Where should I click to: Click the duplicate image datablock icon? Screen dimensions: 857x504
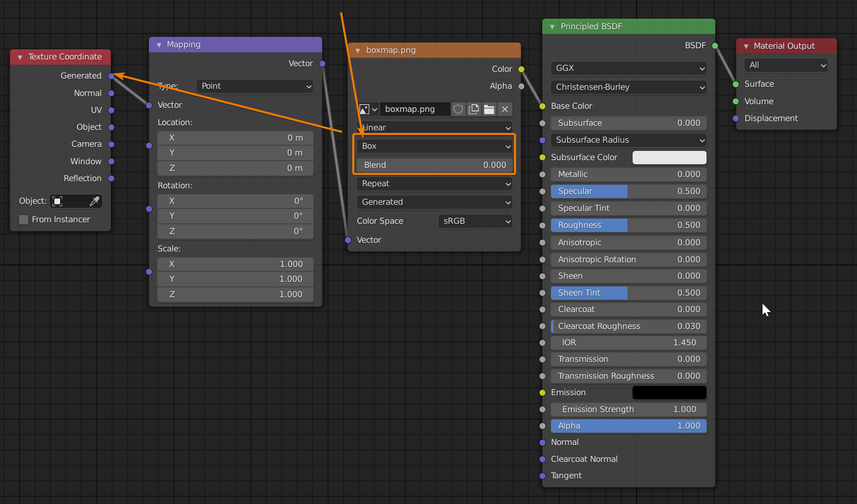pyautogui.click(x=473, y=109)
